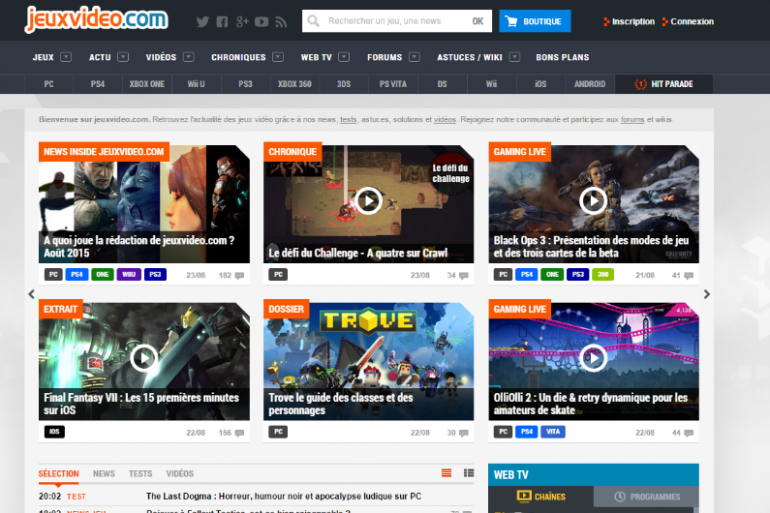Open the YouTube icon in header
Screen dimensions: 770x513
(261, 22)
